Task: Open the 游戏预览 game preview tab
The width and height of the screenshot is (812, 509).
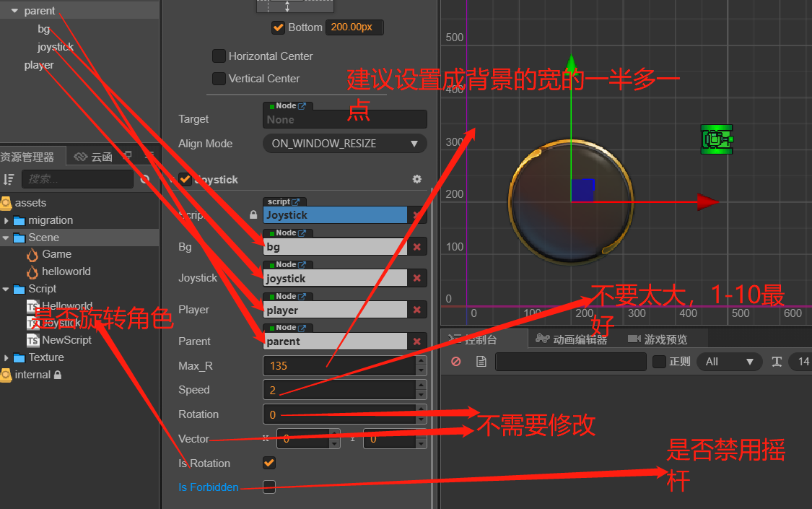Action: [658, 339]
